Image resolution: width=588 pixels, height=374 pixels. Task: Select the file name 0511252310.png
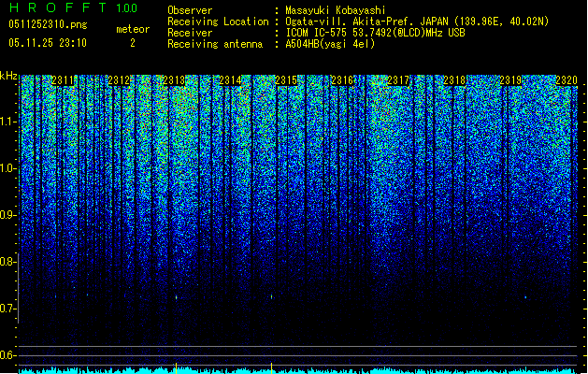click(x=48, y=24)
